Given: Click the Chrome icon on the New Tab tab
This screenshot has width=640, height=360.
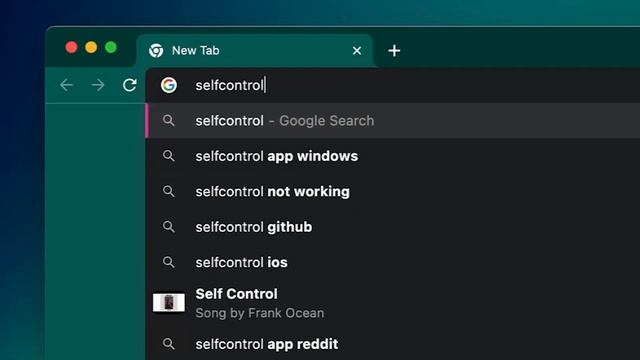Looking at the screenshot, I should 156,51.
